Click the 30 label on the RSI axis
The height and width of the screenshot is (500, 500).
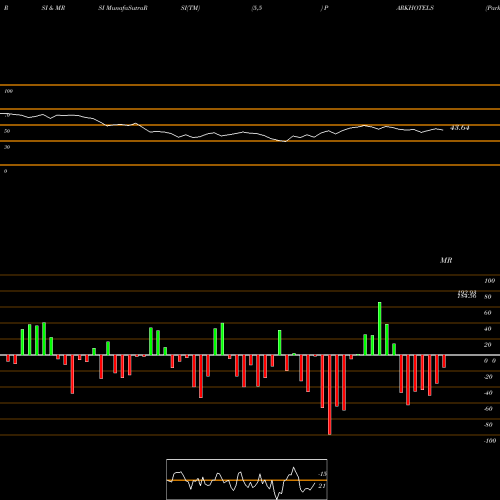(7, 147)
